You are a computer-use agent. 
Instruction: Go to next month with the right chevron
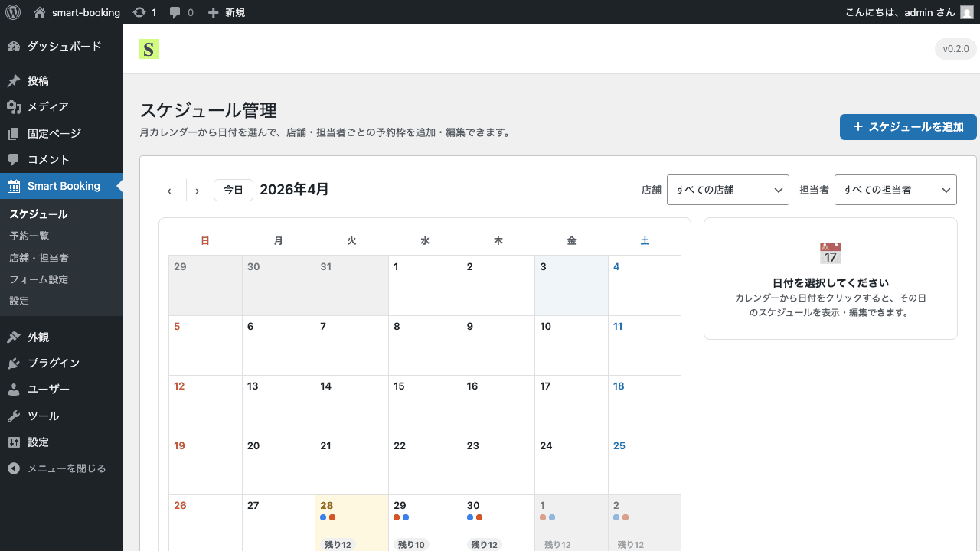[197, 190]
